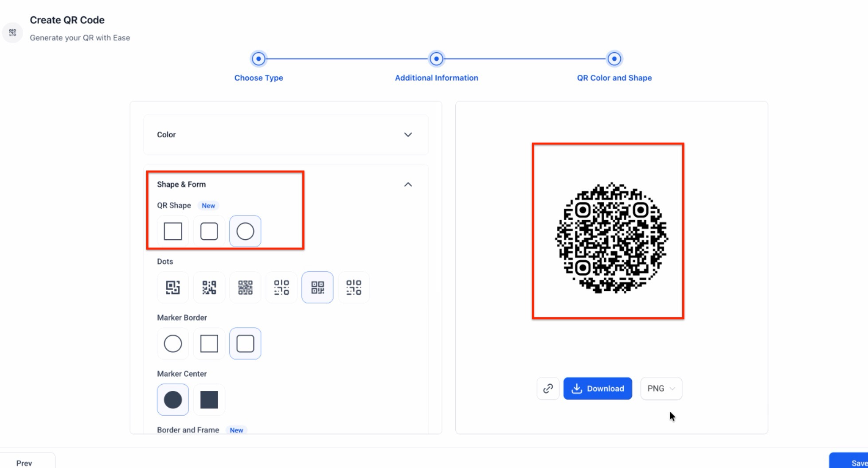Viewport: 868px width, 468px height.
Task: Go to the QR Color and Shape step
Action: point(614,78)
